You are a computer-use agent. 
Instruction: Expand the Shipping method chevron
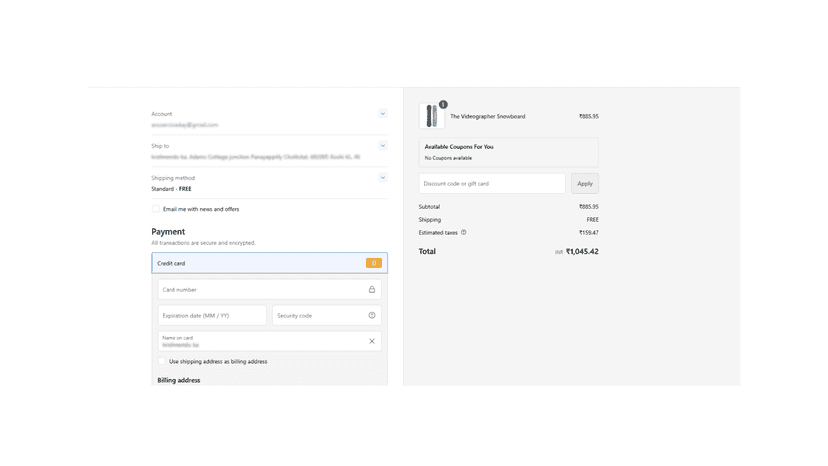point(383,178)
